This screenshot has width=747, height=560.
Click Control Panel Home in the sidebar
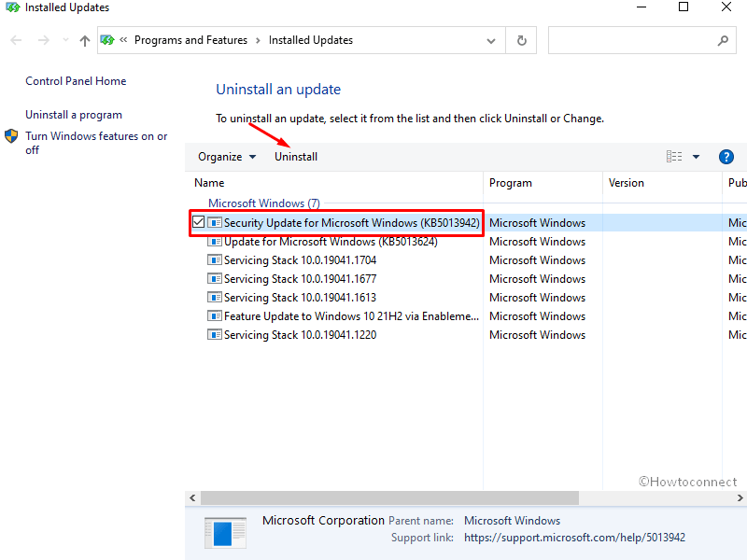click(75, 81)
